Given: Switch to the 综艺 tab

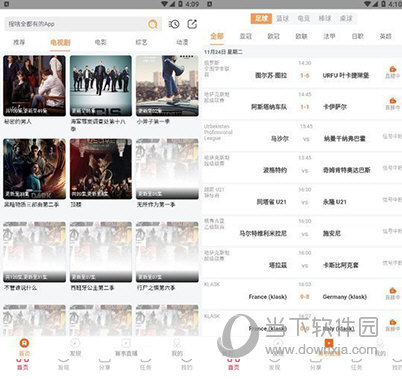Looking at the screenshot, I should (141, 42).
